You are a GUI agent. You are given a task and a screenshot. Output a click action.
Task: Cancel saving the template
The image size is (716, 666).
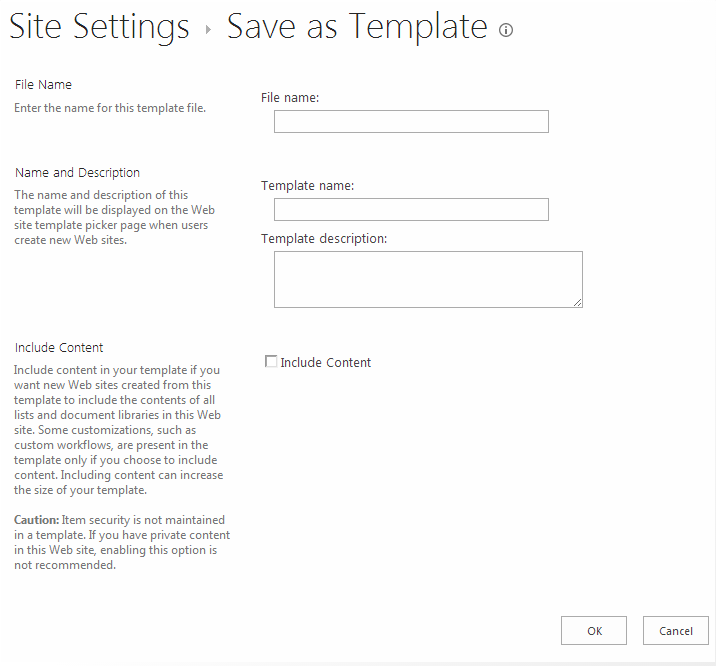[676, 631]
